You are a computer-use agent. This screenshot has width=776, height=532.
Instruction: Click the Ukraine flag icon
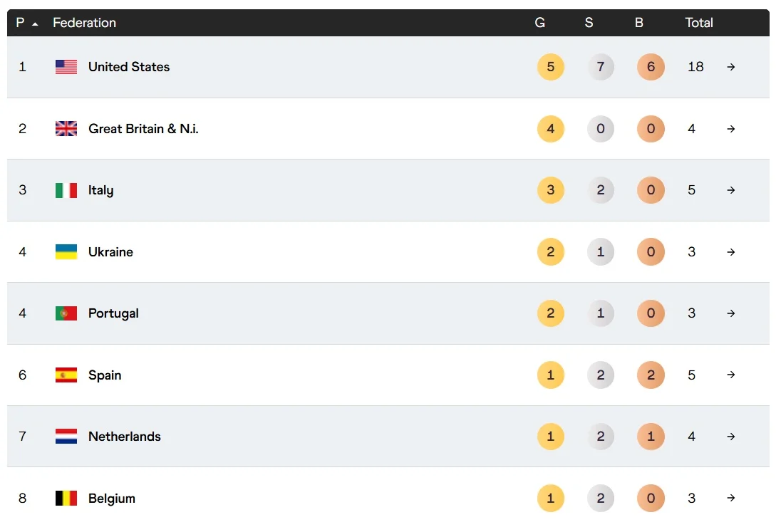(66, 252)
